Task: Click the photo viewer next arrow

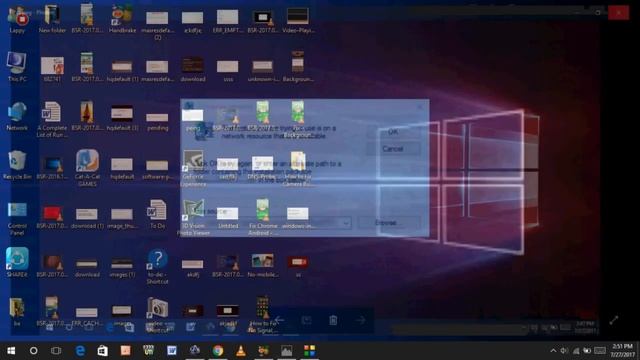Action: tap(361, 320)
